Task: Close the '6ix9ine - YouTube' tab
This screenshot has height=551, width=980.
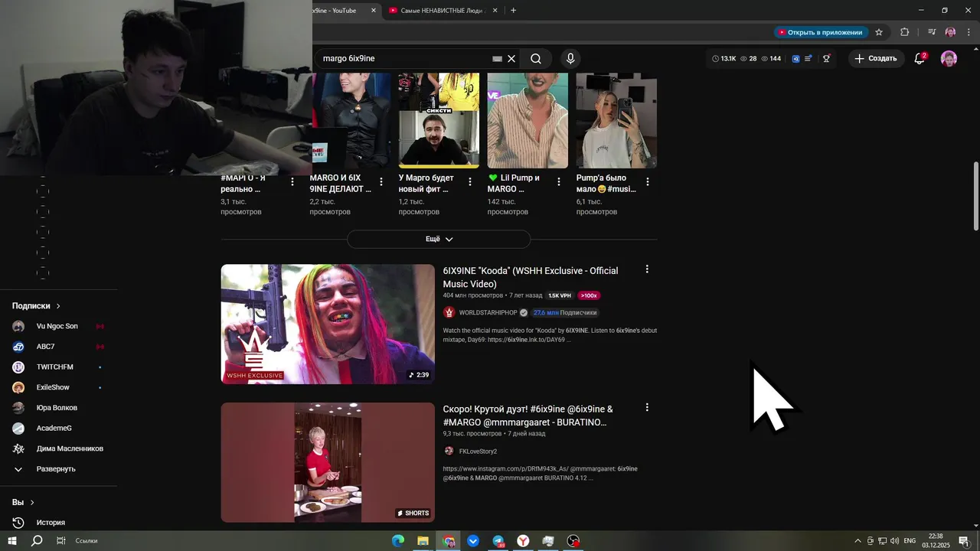Action: (374, 11)
